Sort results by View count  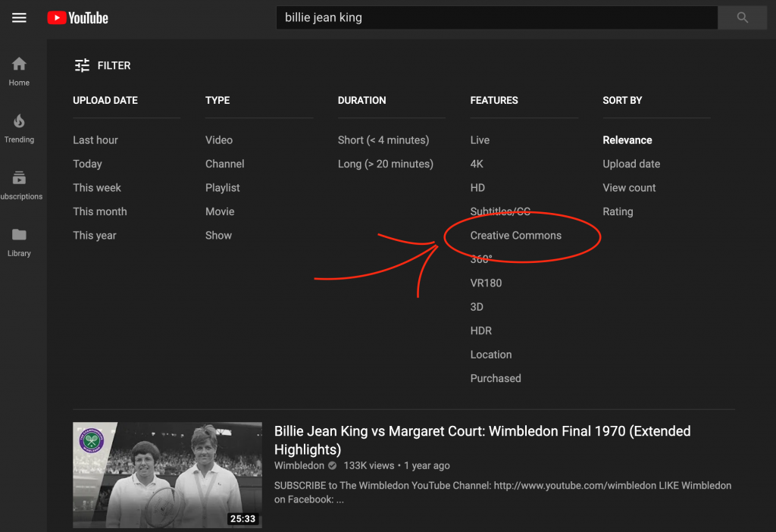coord(629,187)
